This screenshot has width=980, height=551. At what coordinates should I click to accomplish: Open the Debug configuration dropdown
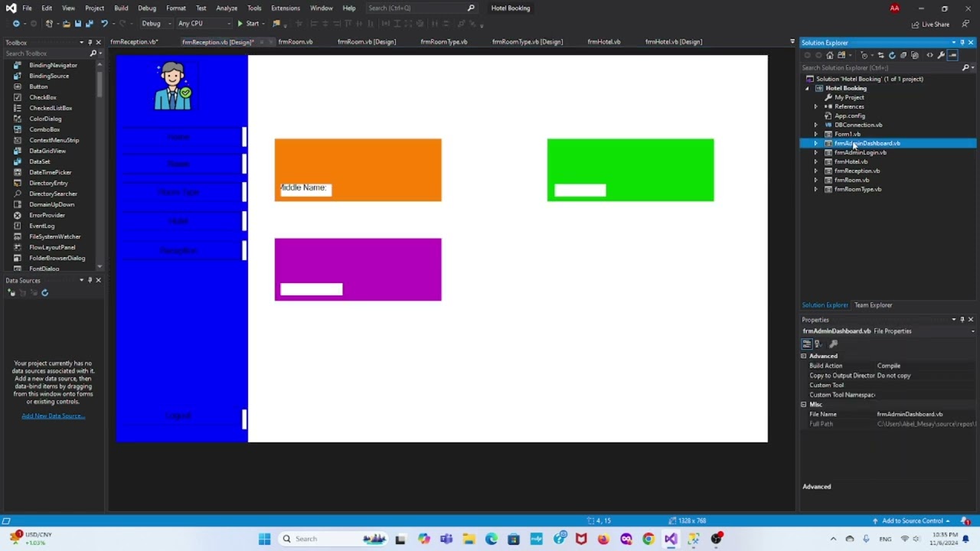(155, 24)
